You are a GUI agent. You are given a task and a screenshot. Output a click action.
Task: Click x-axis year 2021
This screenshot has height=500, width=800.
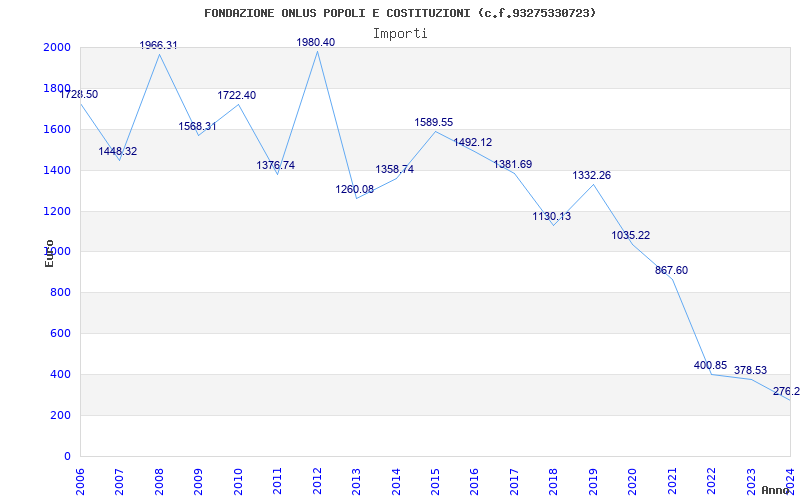[x=672, y=482]
